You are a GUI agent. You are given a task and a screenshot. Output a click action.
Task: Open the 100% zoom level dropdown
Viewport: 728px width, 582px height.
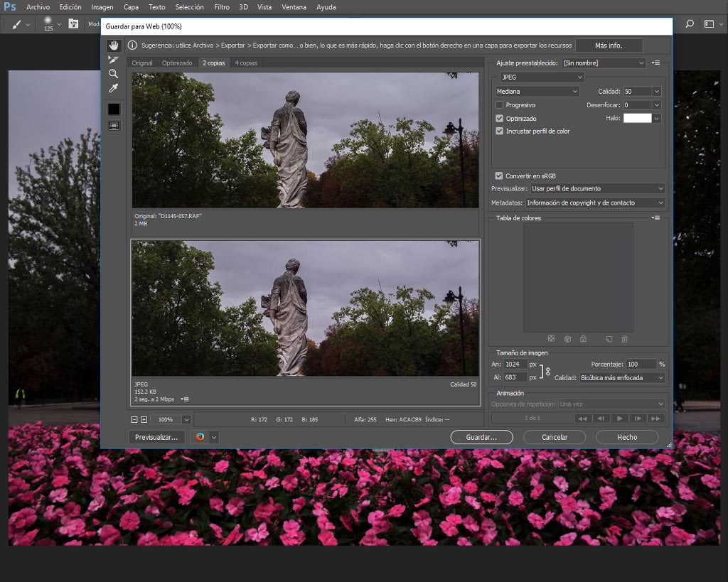tap(186, 419)
